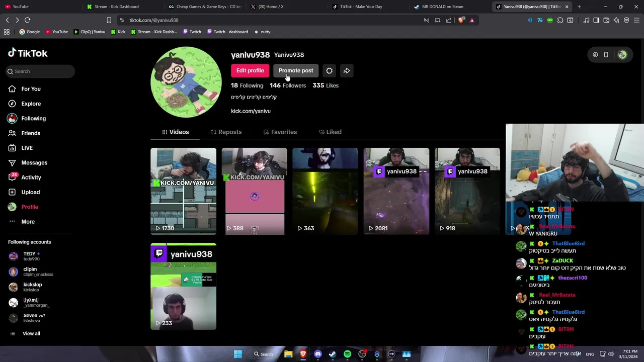Screen dimensions: 644x362
Task: Open the Following feed
Action: pyautogui.click(x=26, y=118)
